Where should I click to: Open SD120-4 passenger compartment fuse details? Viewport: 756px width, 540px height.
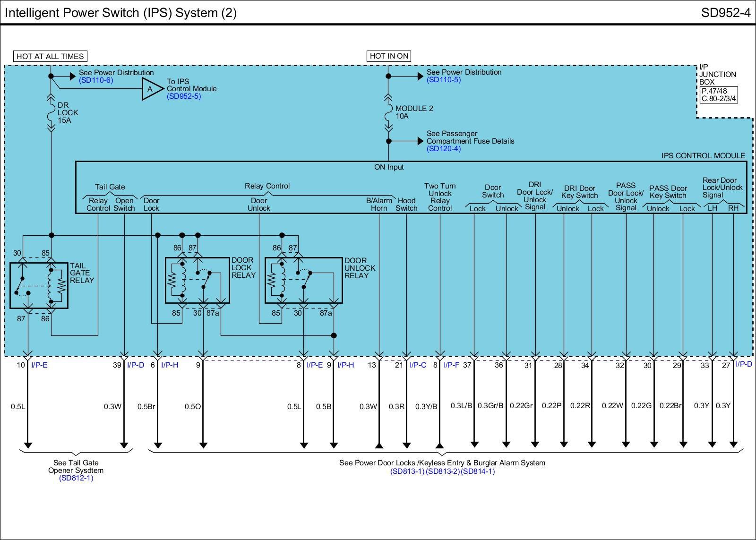pos(443,149)
